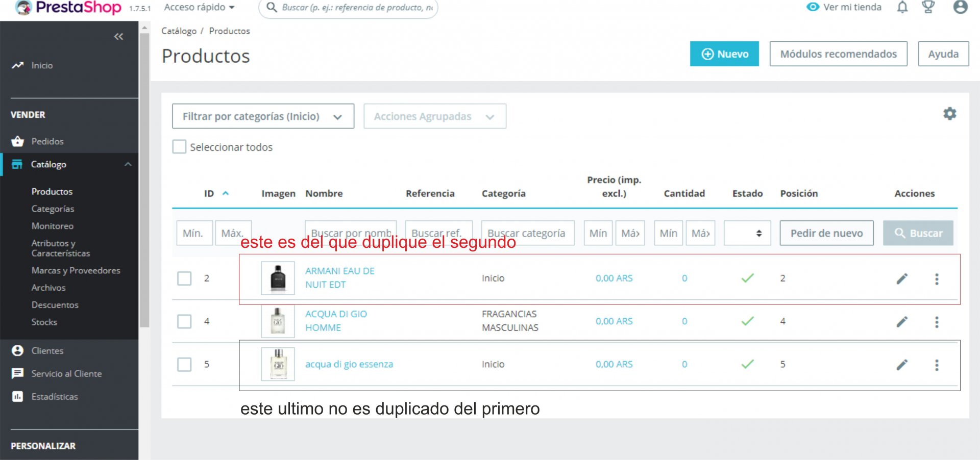Click the acqua di gio essenza product thumbnail
This screenshot has height=460, width=980.
278,364
